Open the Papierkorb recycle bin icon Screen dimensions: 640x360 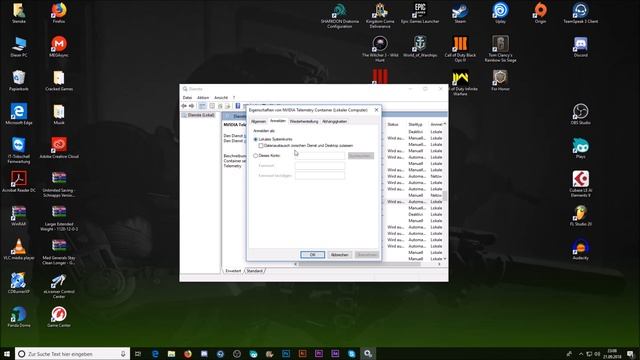(x=19, y=80)
